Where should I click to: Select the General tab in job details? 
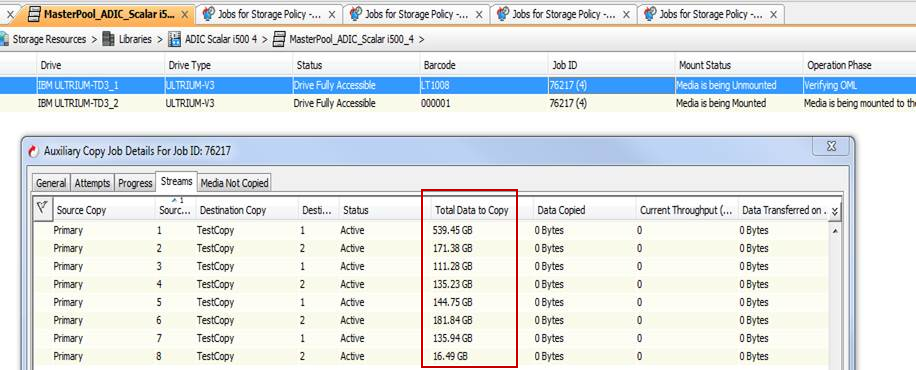tap(51, 183)
